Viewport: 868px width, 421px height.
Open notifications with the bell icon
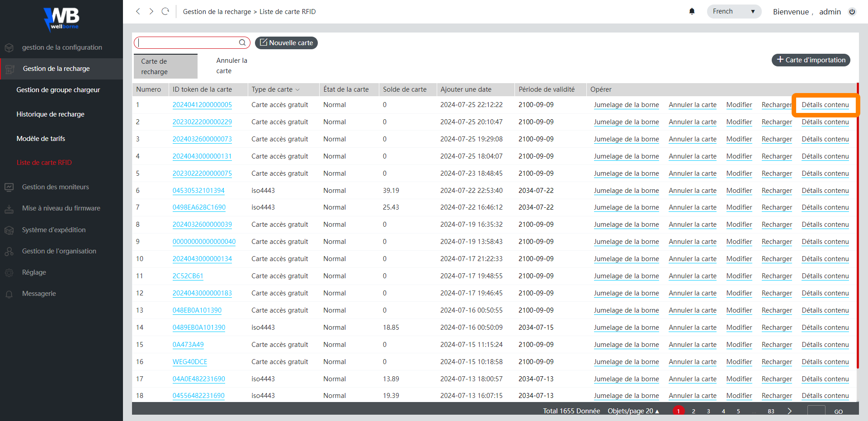pos(692,11)
